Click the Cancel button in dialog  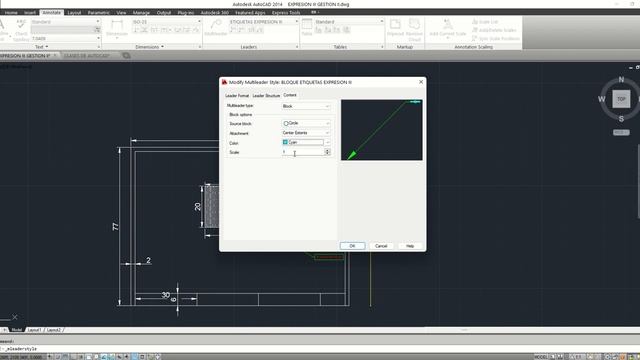tap(381, 246)
